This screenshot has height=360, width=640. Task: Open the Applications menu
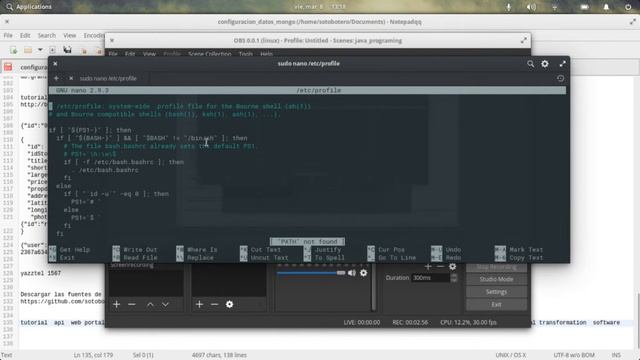coord(29,7)
